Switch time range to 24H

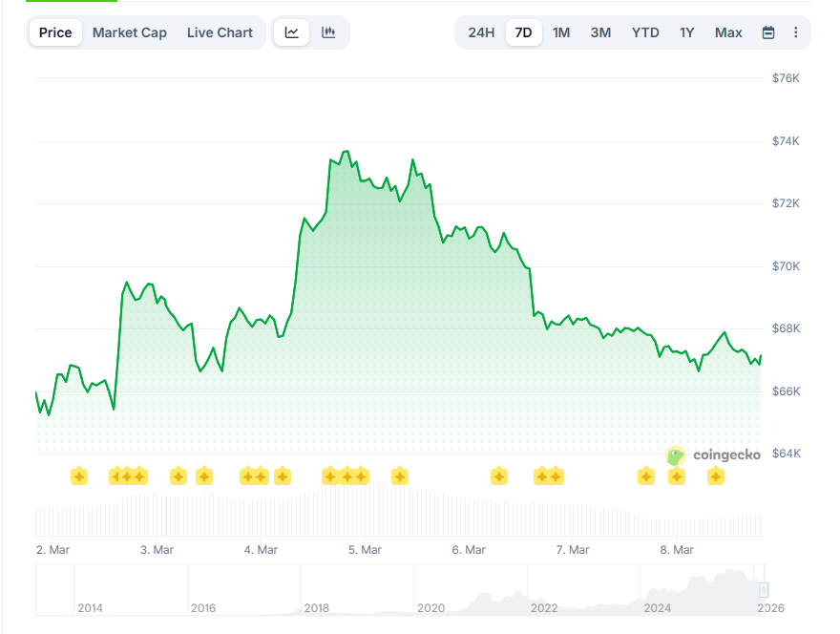[482, 32]
